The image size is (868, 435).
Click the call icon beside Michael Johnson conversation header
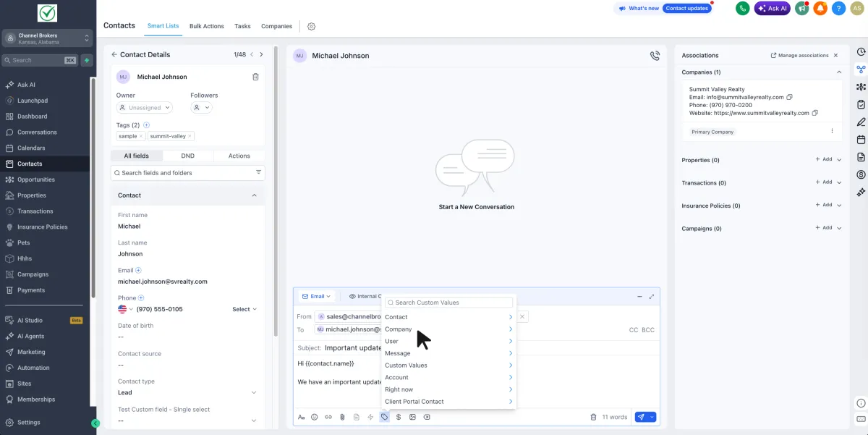655,56
